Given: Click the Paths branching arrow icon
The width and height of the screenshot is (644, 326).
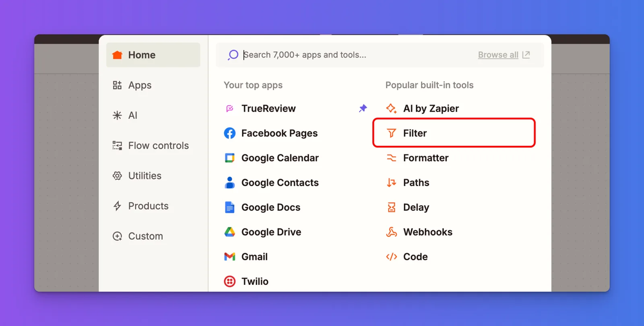Looking at the screenshot, I should 391,183.
